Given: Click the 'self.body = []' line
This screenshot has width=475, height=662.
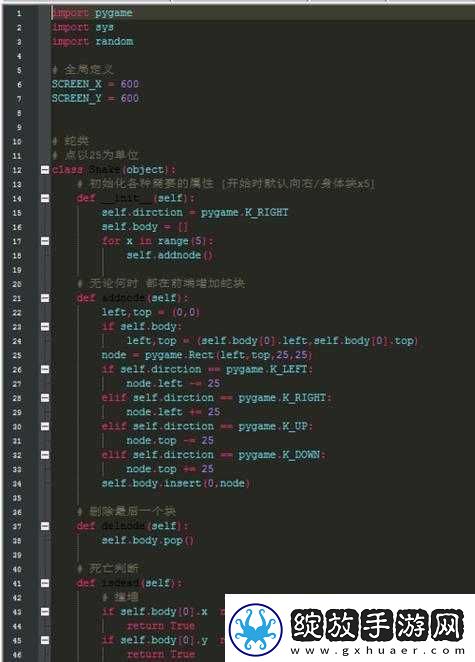Looking at the screenshot, I should (x=144, y=227).
